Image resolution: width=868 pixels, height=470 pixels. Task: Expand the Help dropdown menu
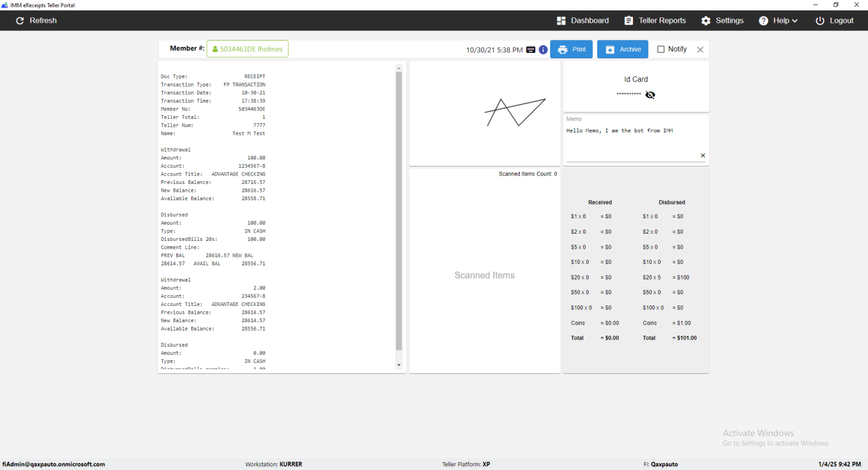[778, 21]
